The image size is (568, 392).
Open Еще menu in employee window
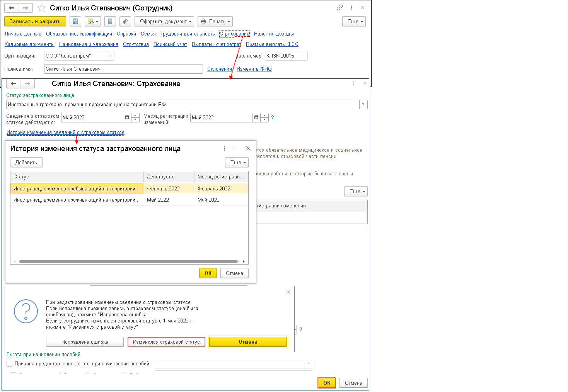pos(354,22)
